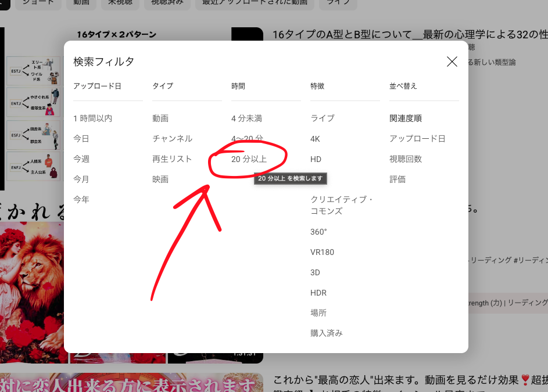Enable クリエイティブ・コモンズ filter
548x392 pixels.
pos(341,205)
